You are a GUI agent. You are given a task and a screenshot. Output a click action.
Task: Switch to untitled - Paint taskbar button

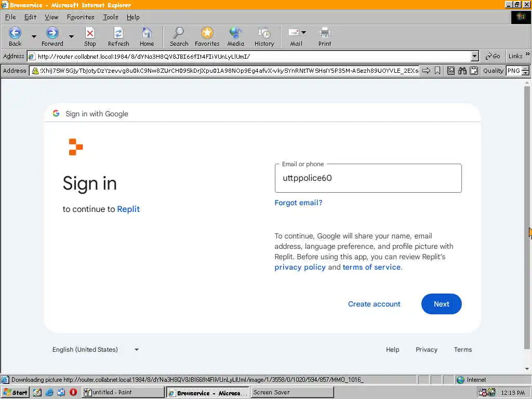(123, 393)
